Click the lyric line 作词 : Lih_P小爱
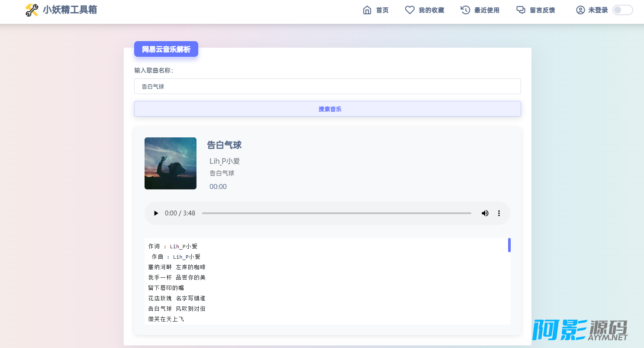Screen dimensions: 644x348 [173, 246]
